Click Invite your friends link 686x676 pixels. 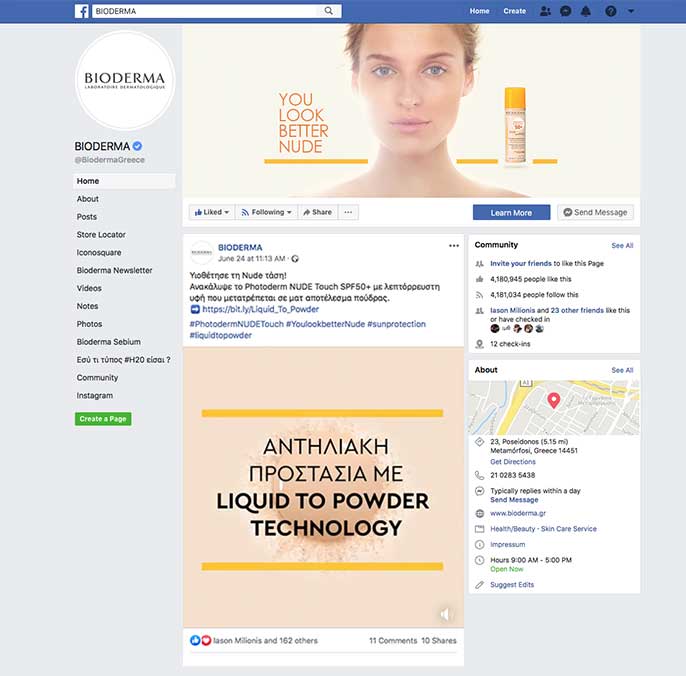521,263
